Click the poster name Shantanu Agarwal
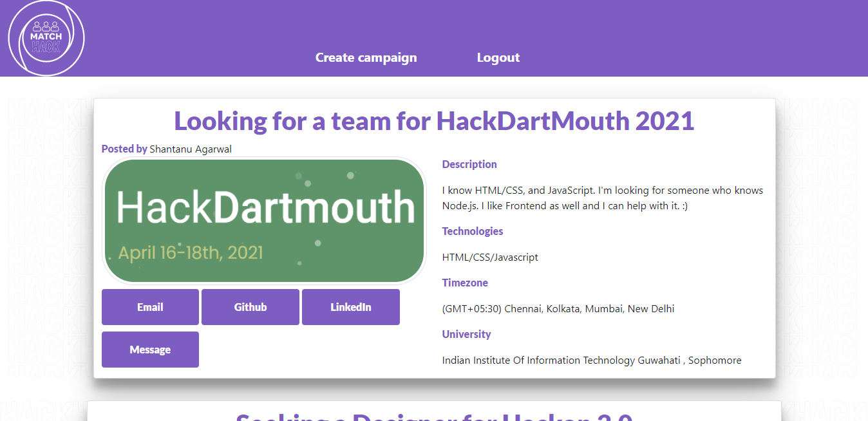868x421 pixels. click(x=191, y=149)
